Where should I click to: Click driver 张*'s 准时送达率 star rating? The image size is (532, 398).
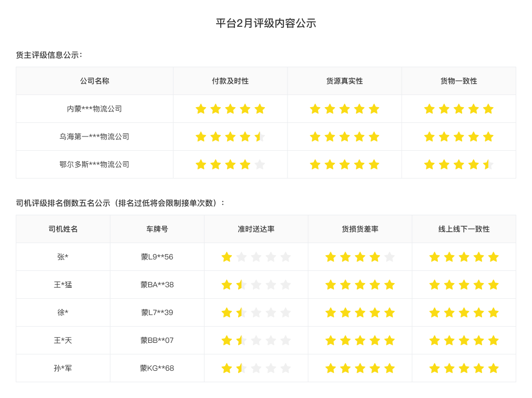click(x=256, y=257)
